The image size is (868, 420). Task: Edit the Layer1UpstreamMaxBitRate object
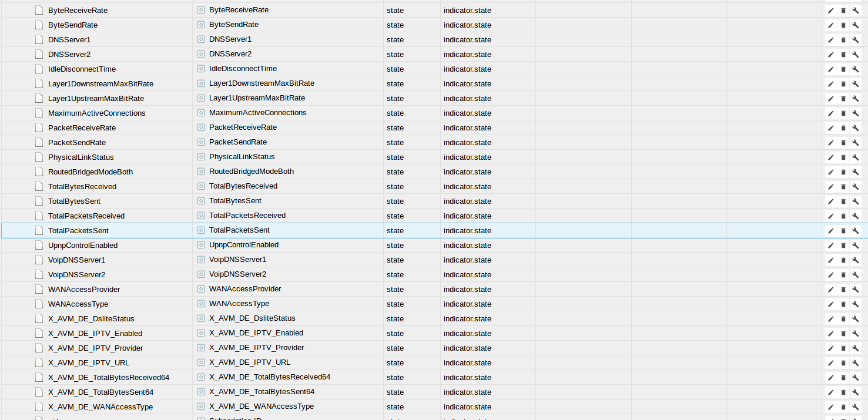coord(830,99)
